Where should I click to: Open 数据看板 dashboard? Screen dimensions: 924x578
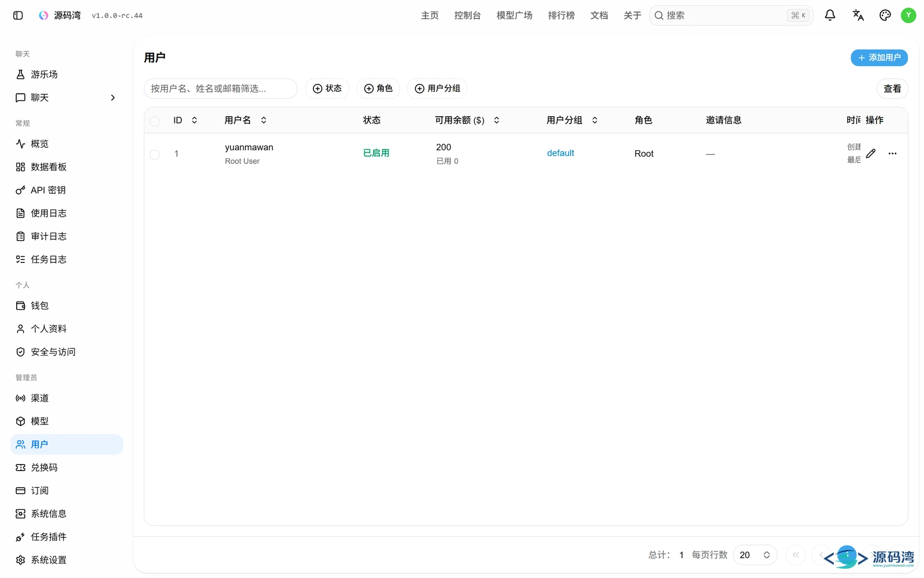(x=66, y=167)
